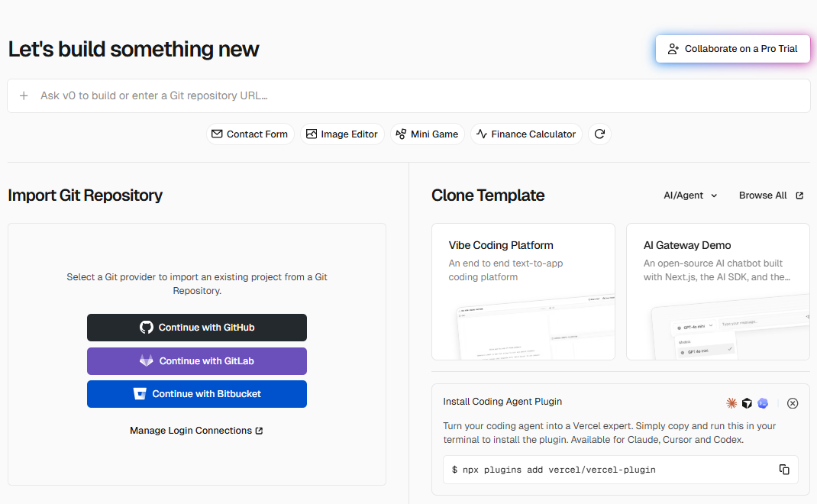This screenshot has width=817, height=504.
Task: Open the Manage Login Connections link
Action: [196, 431]
